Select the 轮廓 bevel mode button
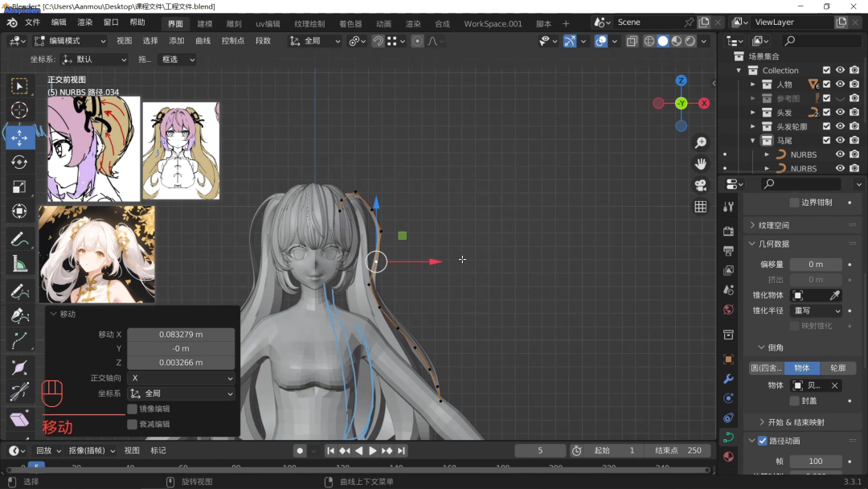Image resolution: width=868 pixels, height=489 pixels. click(838, 368)
